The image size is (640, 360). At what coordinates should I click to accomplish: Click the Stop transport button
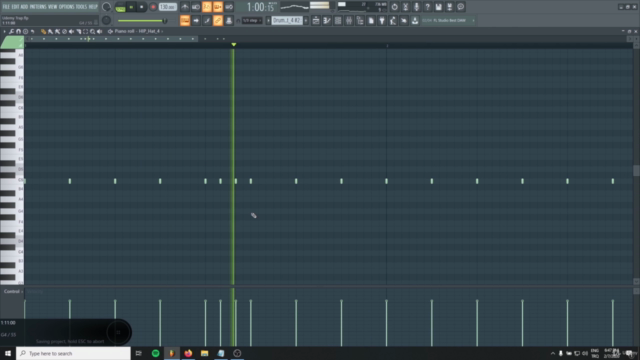142,7
